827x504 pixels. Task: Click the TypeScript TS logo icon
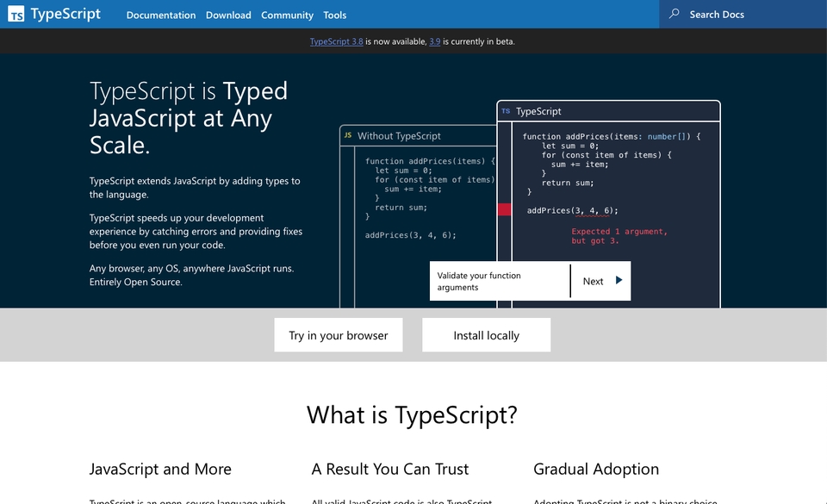pyautogui.click(x=16, y=15)
